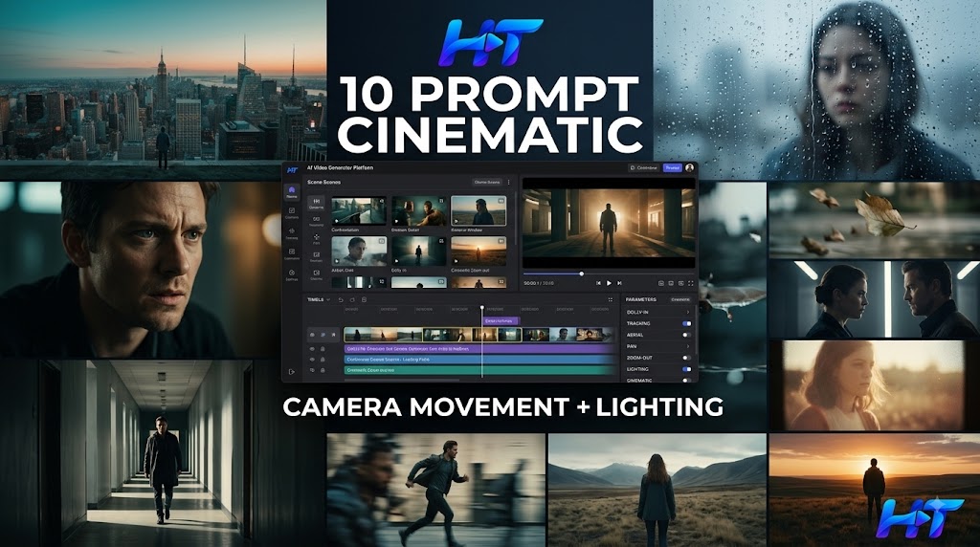980x547 pixels.
Task: Select the blue timeline track clip
Action: pos(479,360)
